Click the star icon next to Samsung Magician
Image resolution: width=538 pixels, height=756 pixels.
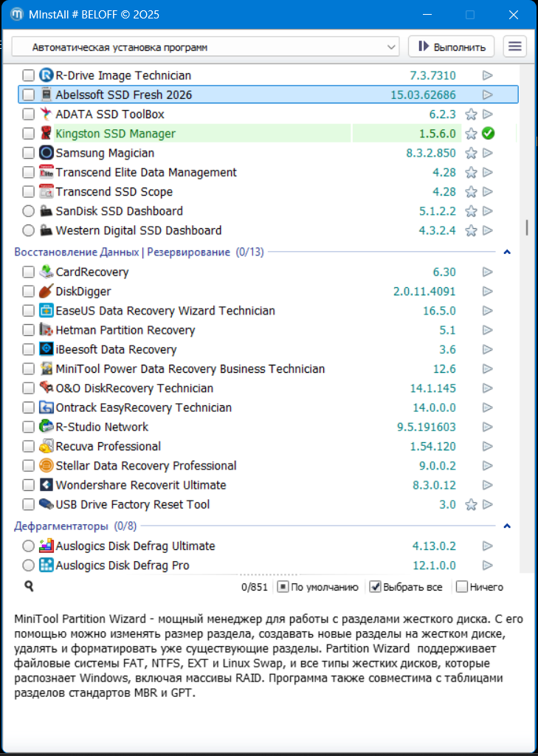(471, 154)
